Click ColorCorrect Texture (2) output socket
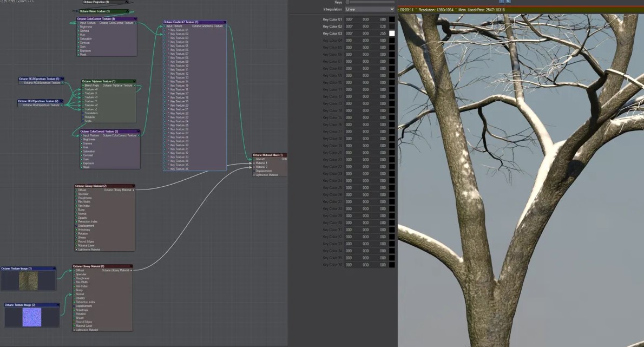The image size is (644, 347). 139,135
